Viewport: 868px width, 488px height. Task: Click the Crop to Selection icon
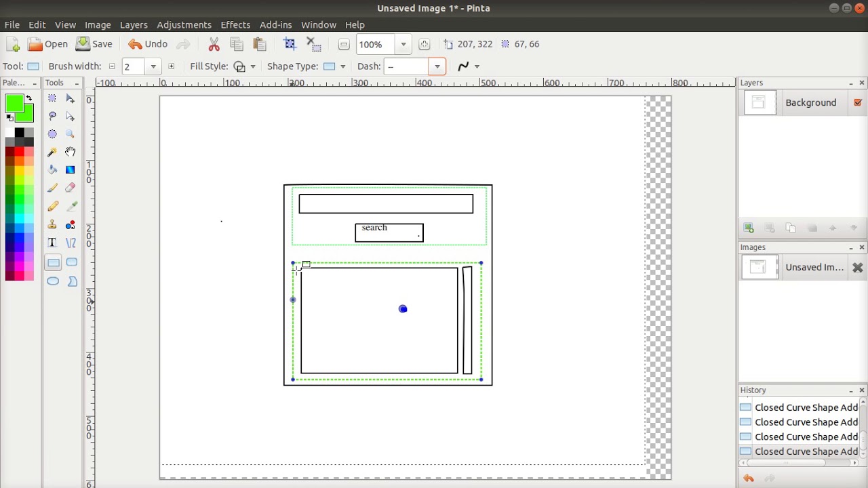pos(290,44)
